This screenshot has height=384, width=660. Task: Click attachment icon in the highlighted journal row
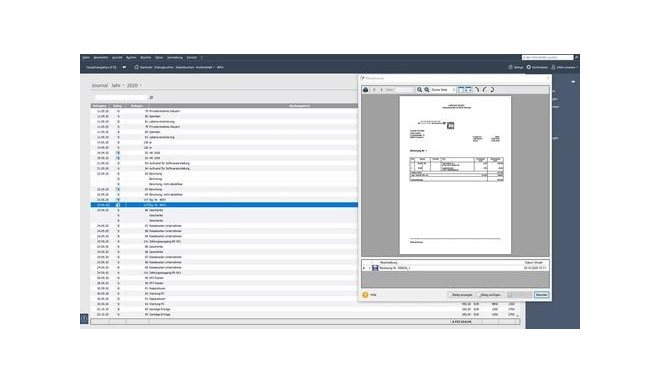tap(118, 205)
